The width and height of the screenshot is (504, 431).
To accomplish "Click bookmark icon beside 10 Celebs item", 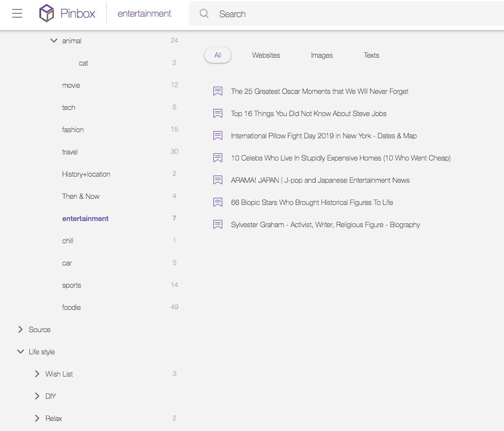I will coord(218,158).
